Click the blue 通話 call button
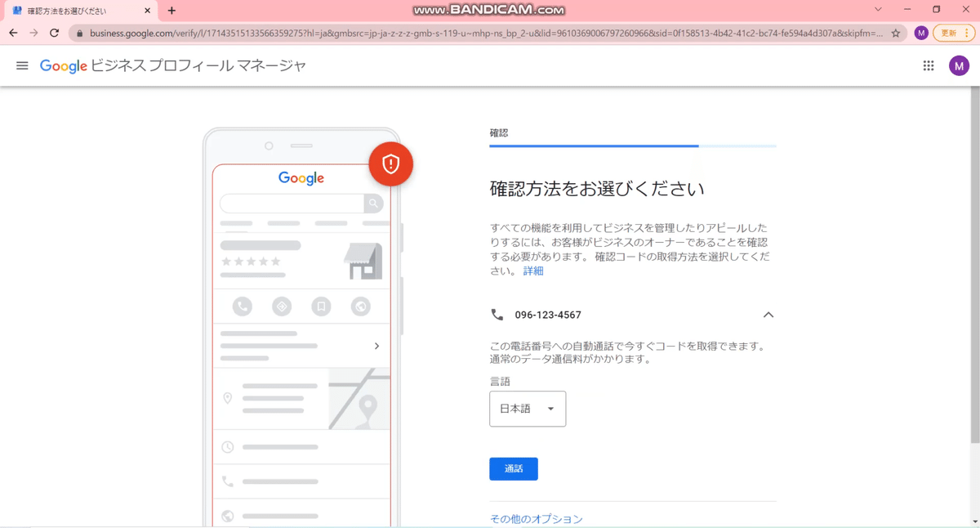The width and height of the screenshot is (980, 528). [514, 468]
